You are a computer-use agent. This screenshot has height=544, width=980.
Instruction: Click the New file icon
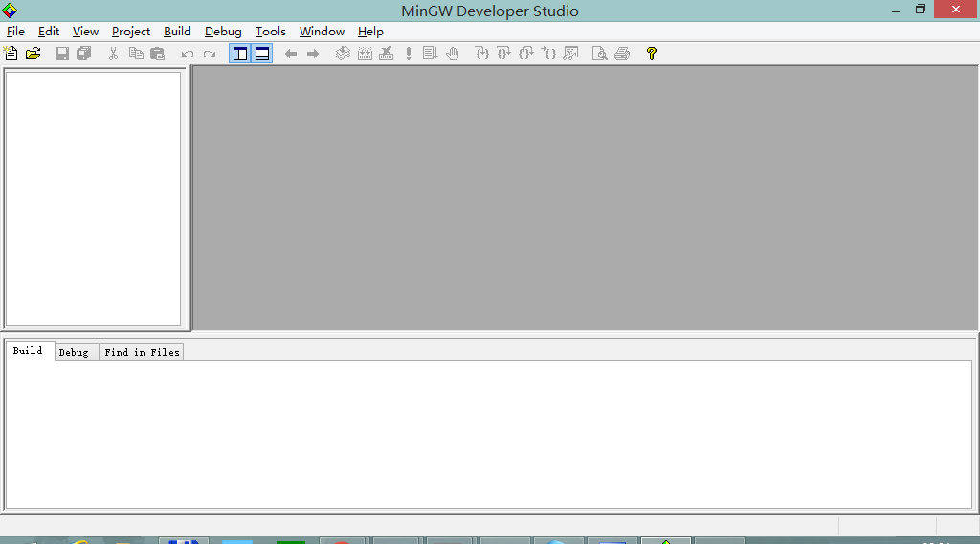pos(11,54)
